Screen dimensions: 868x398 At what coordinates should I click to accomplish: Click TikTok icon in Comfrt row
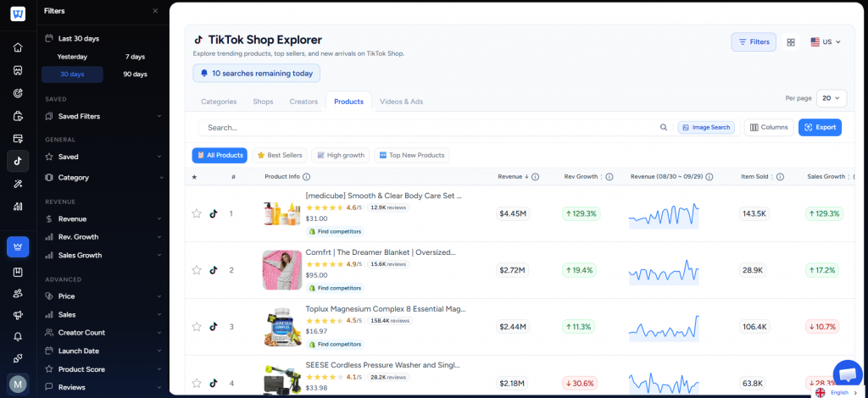click(x=214, y=270)
